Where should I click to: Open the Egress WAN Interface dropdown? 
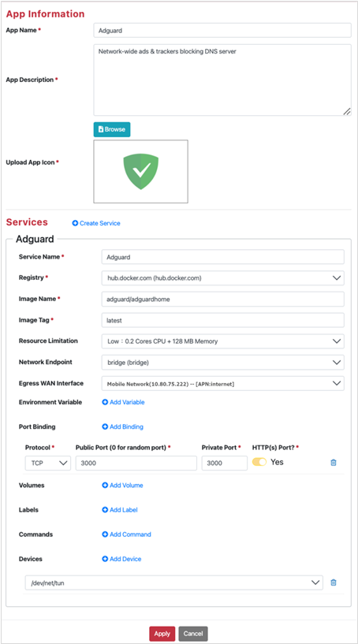pyautogui.click(x=223, y=384)
